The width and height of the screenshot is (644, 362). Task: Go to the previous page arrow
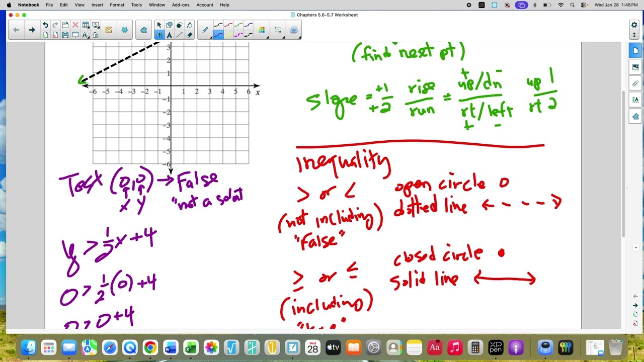pyautogui.click(x=16, y=30)
